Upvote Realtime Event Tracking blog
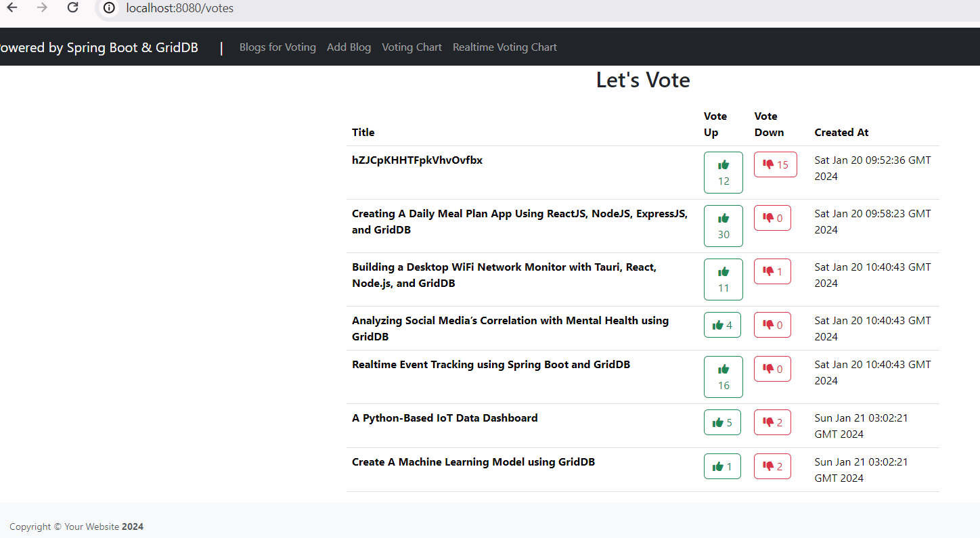 pos(723,377)
